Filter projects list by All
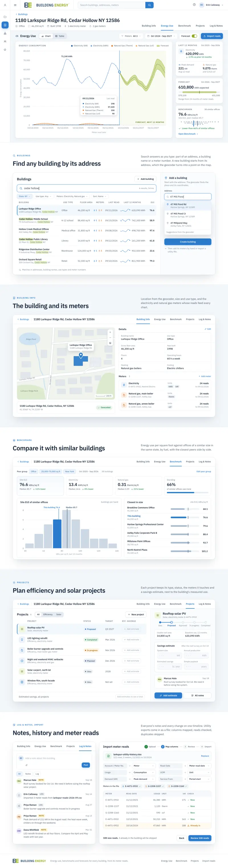The height and width of the screenshot is (868, 228). pyautogui.click(x=38, y=614)
